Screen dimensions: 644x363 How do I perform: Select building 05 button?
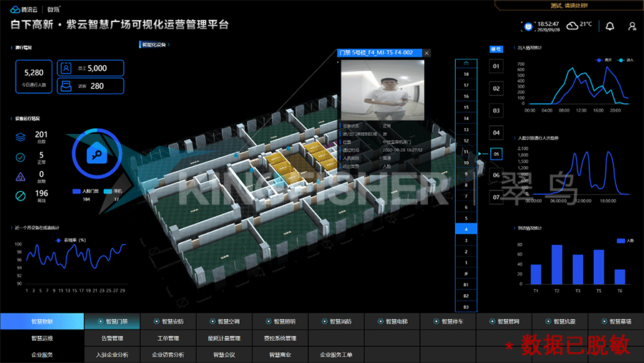coord(496,154)
